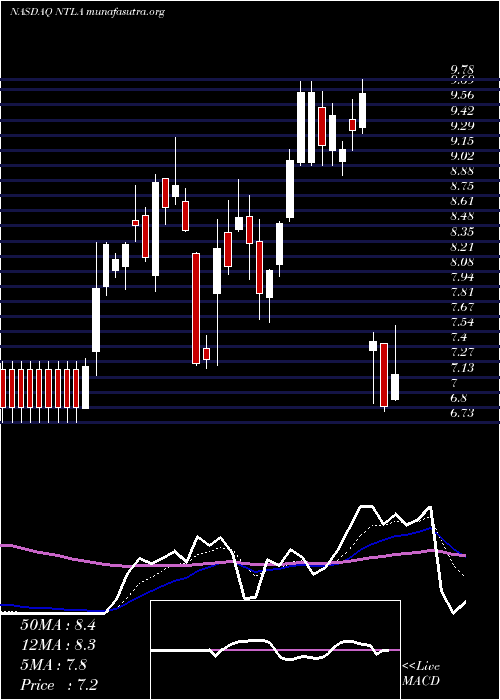Image resolution: width=500 pixels, height=700 pixels.
Task: Click the 8.61 price axis label
Action: point(462,201)
